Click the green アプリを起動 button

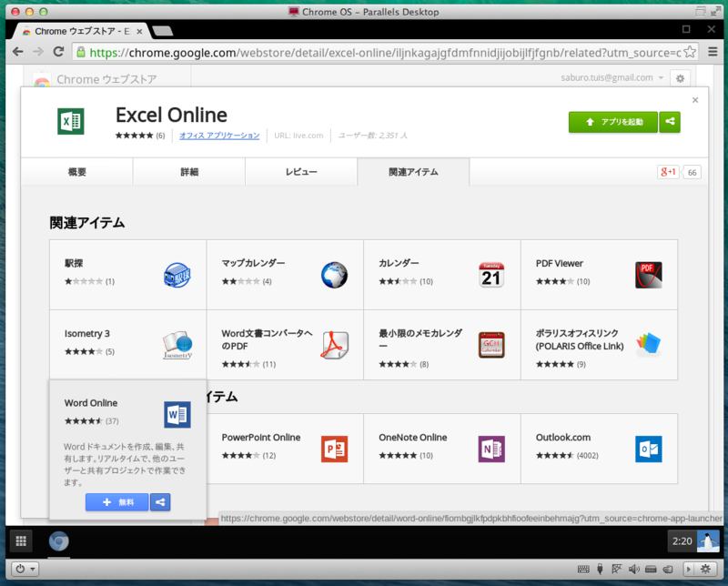(612, 121)
